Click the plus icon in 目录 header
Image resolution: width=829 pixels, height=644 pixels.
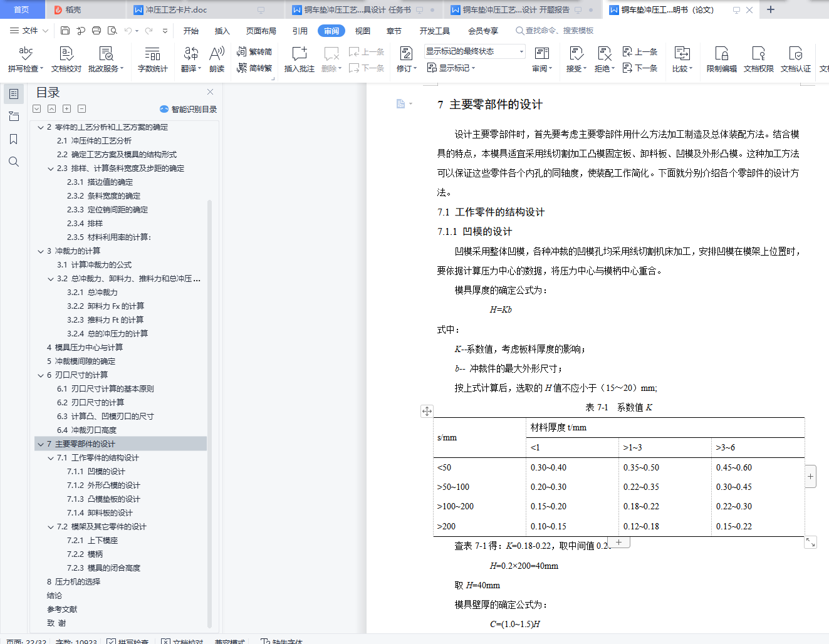tap(67, 108)
